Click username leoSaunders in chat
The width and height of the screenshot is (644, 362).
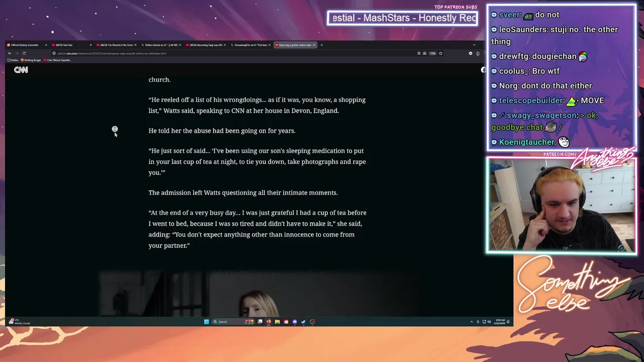tap(523, 30)
